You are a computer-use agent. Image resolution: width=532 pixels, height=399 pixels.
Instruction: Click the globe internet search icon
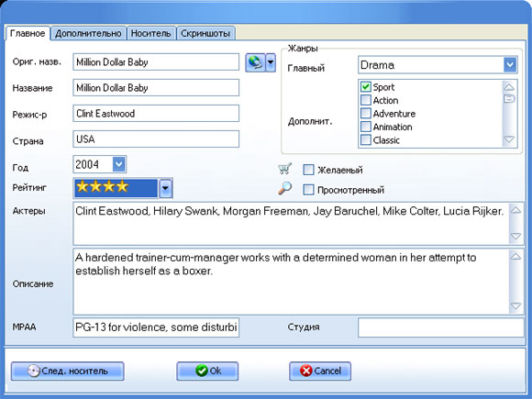point(255,62)
